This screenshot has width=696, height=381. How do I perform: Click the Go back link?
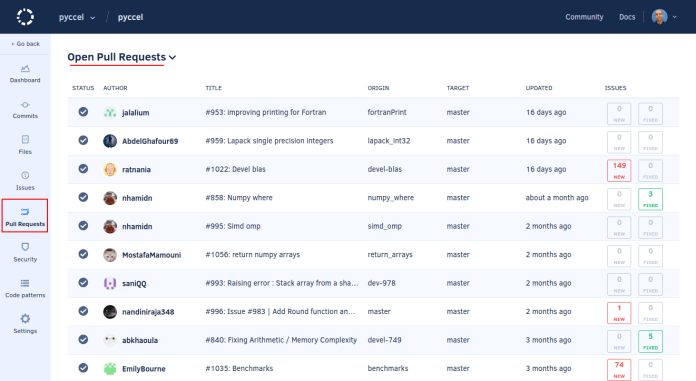tap(25, 44)
